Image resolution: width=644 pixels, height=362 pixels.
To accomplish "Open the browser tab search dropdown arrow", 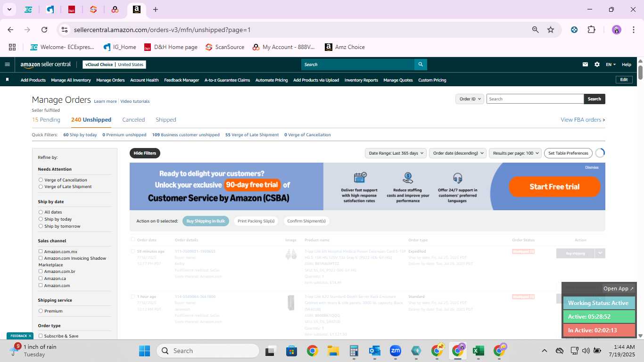I will (x=9, y=9).
